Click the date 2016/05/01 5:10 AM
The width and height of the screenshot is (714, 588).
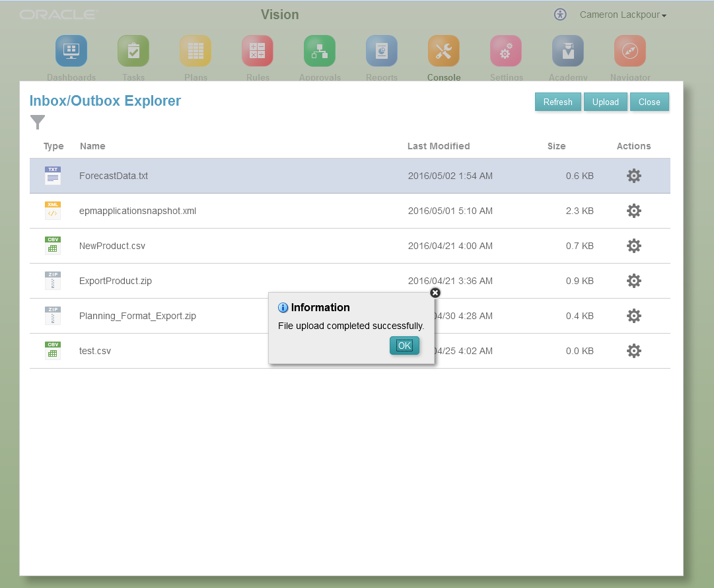[450, 211]
